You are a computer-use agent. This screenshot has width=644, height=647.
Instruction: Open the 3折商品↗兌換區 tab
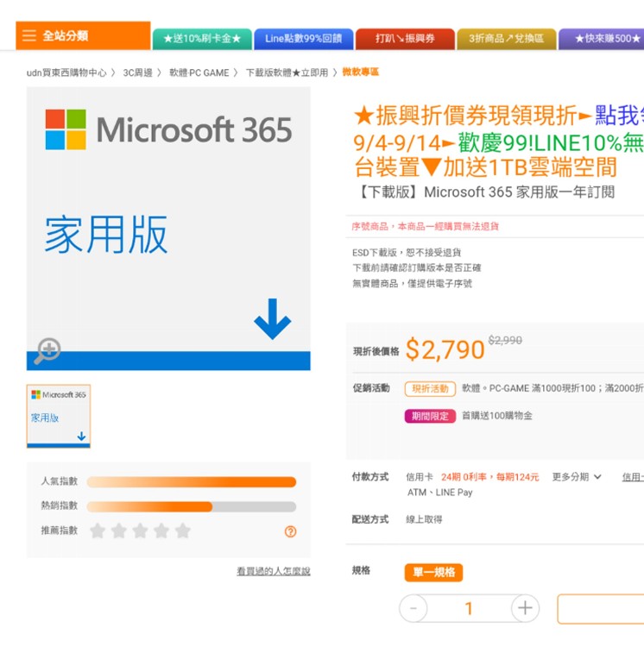pos(506,39)
